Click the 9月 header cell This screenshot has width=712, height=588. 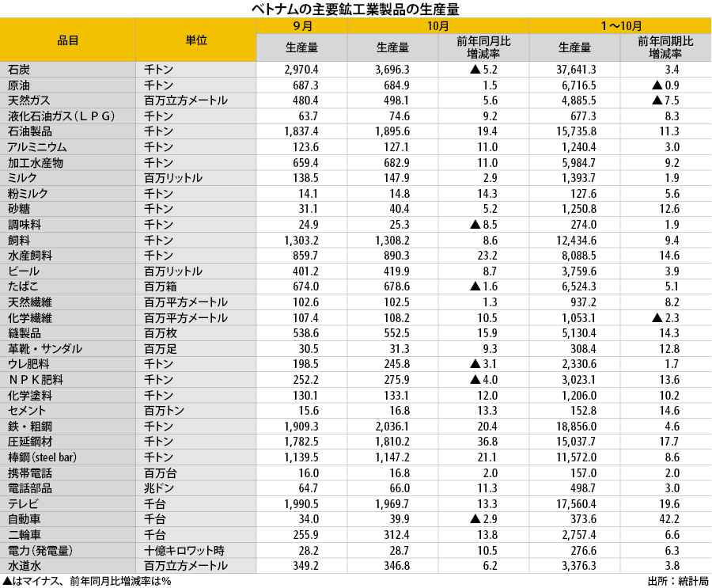coord(301,26)
